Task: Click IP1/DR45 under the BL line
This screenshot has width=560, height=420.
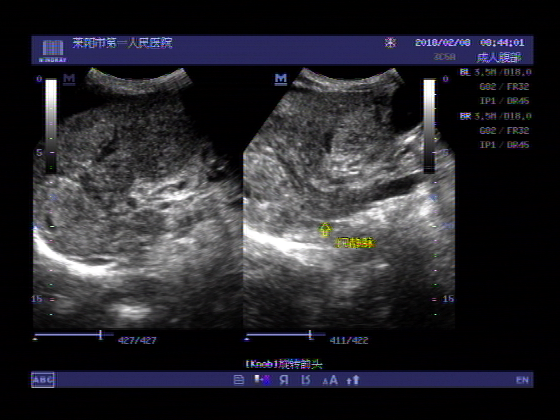Action: pos(504,101)
